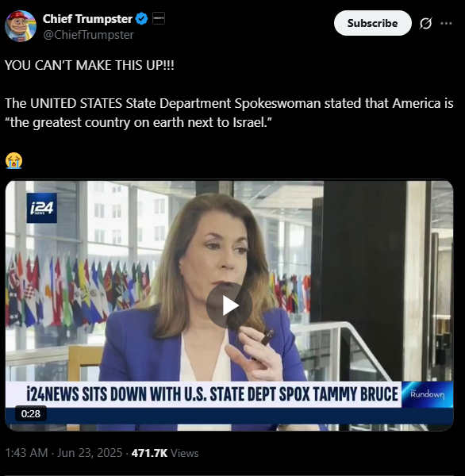Click the Subscribe button
Viewport: 465px width, 476px height.
pos(373,23)
